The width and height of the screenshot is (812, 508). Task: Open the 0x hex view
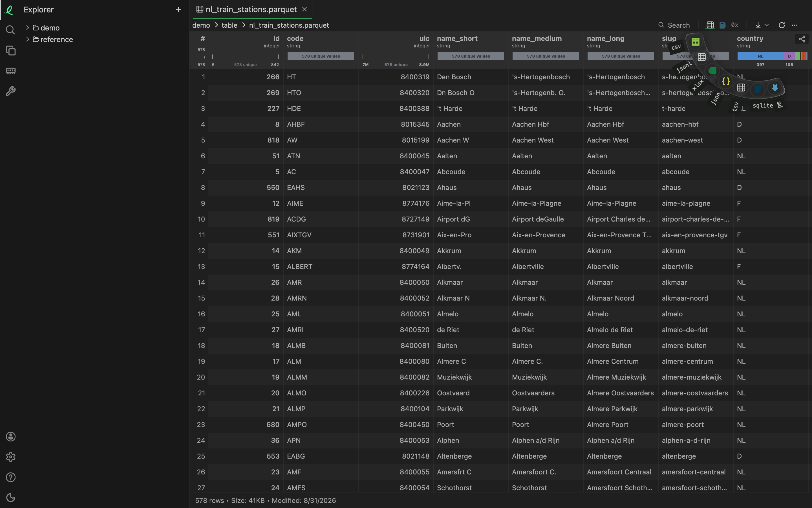coord(735,25)
